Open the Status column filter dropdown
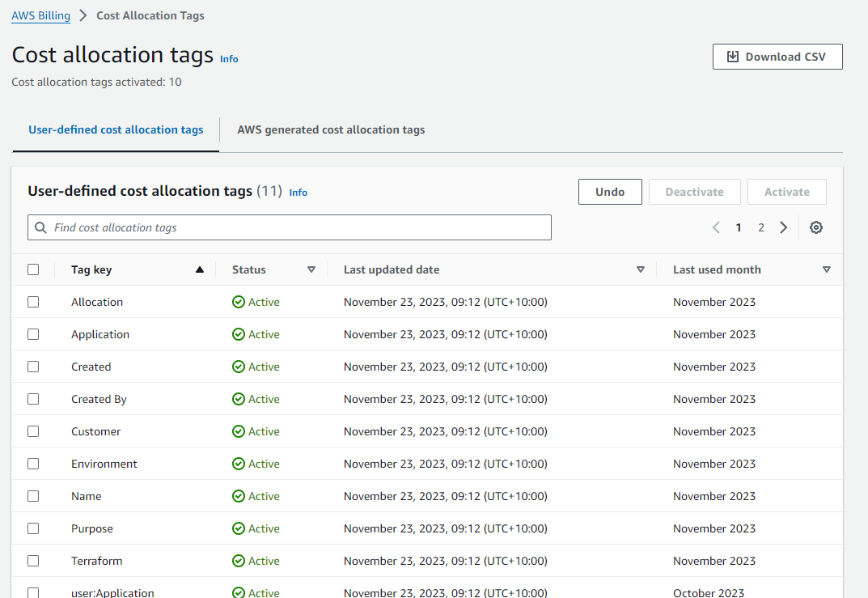868x598 pixels. coord(311,269)
